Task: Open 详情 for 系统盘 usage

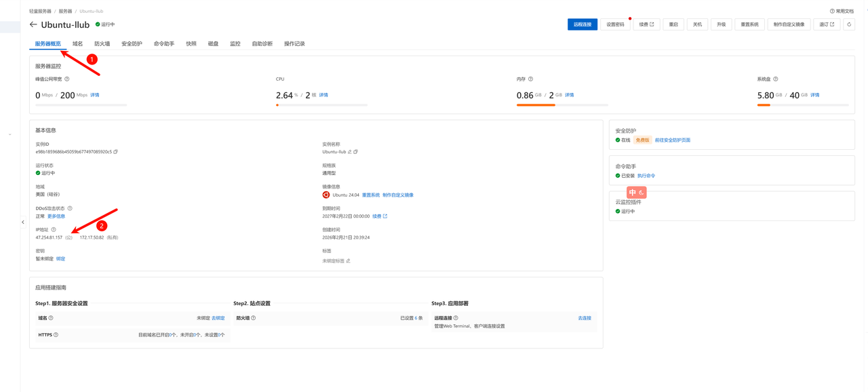Action: [x=815, y=96]
